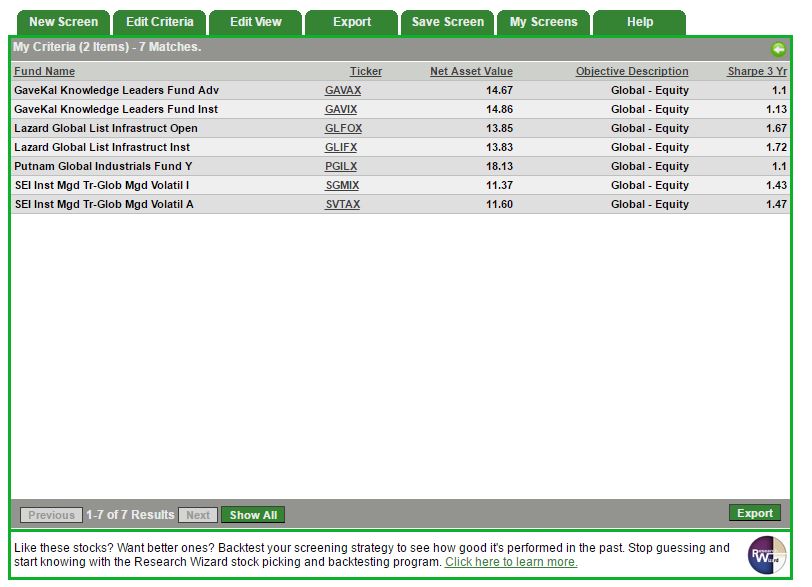Click the Sharpe value 1.13

click(776, 110)
